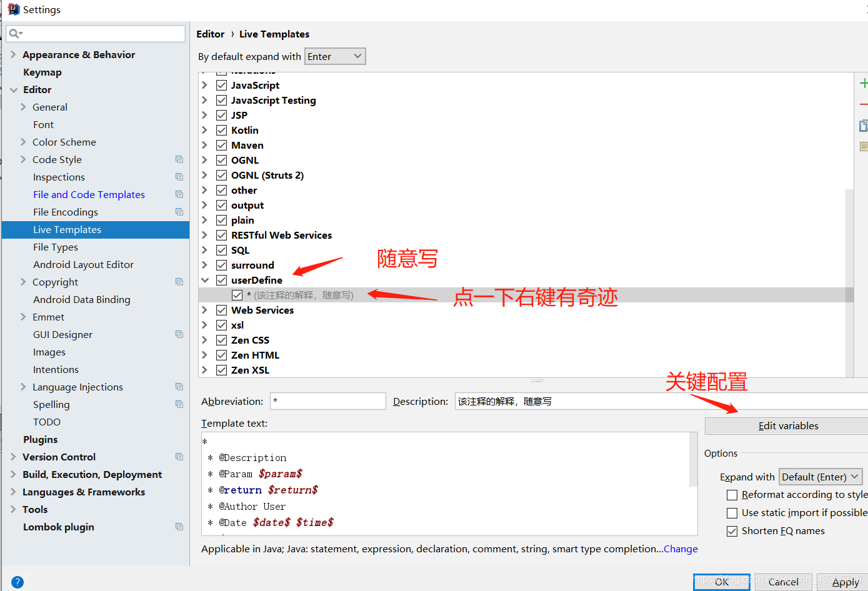Image resolution: width=868 pixels, height=591 pixels.
Task: Click project-level icon beside Language Injections
Action: (179, 387)
